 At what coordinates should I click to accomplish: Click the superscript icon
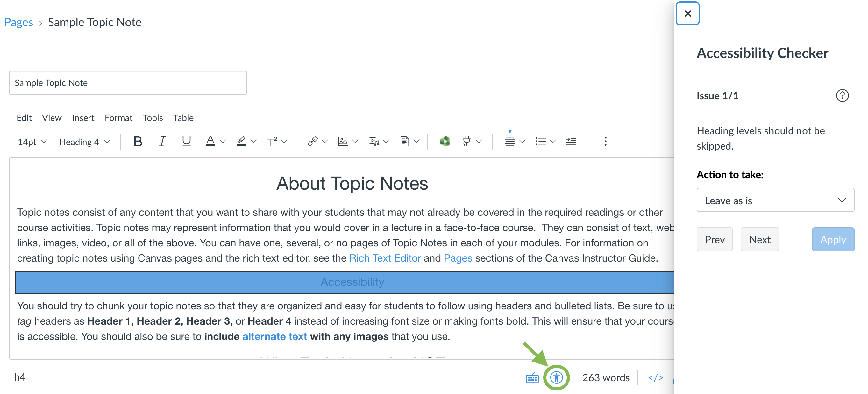tap(272, 141)
